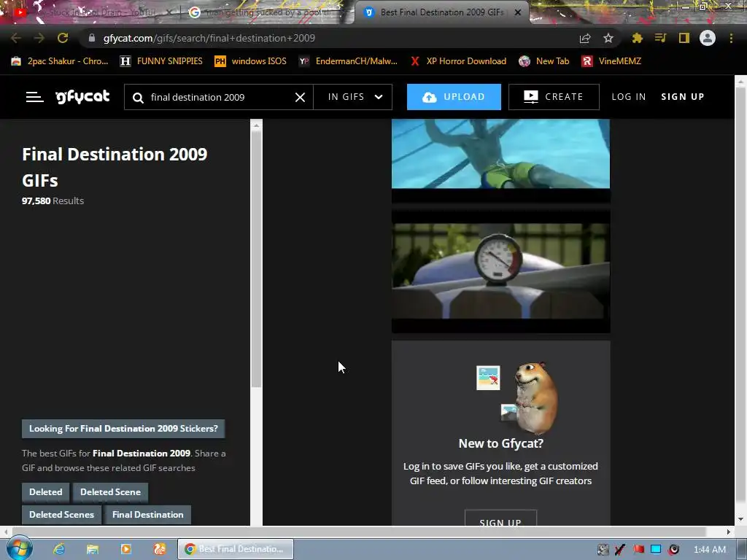This screenshot has width=747, height=560.
Task: Click the Gfycat logo
Action: pyautogui.click(x=82, y=97)
